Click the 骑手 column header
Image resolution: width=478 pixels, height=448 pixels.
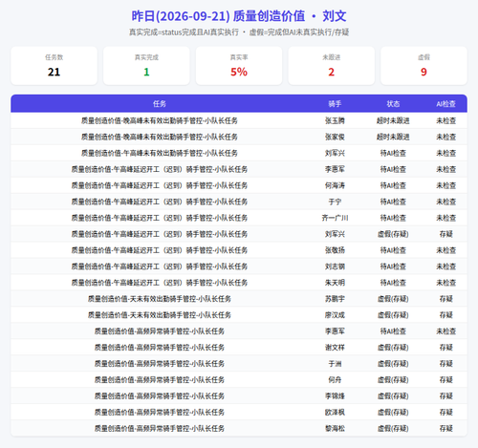click(x=335, y=104)
